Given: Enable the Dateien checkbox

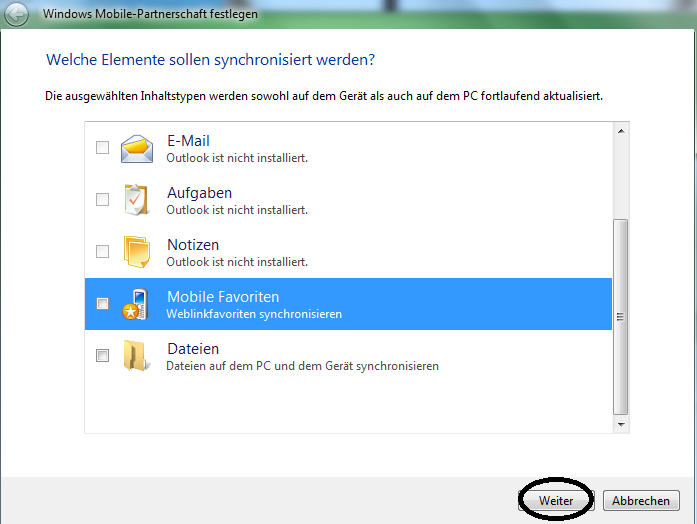Looking at the screenshot, I should pos(102,355).
